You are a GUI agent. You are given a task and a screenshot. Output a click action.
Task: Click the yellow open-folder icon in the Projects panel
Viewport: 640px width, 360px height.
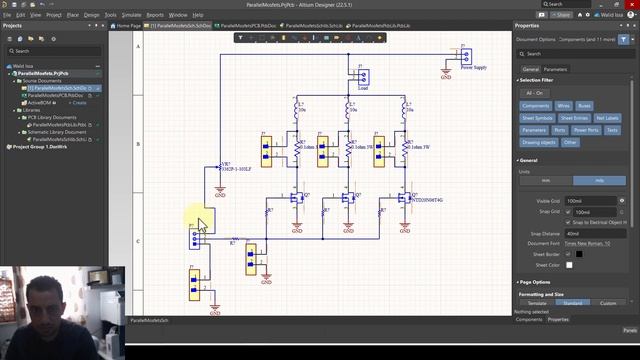[x=31, y=39]
